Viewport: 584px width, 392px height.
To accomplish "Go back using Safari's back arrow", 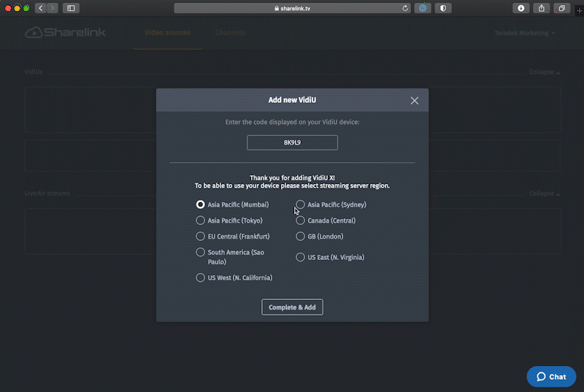I will point(40,8).
